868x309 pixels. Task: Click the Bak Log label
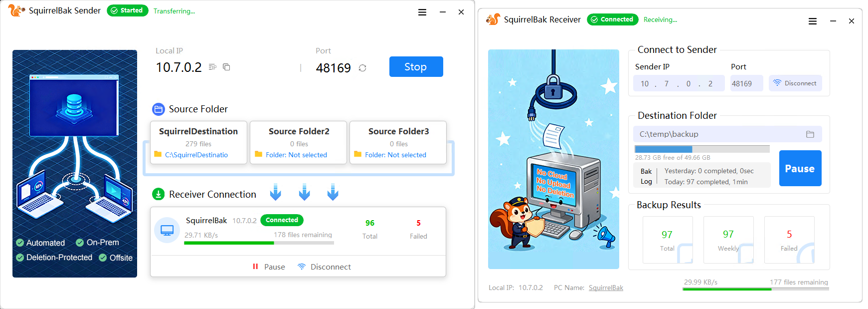click(x=646, y=176)
